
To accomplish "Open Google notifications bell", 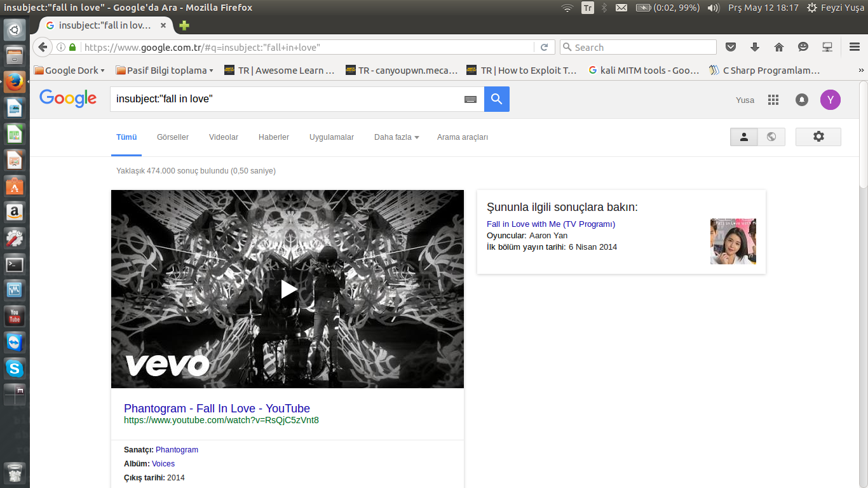I will (x=802, y=100).
